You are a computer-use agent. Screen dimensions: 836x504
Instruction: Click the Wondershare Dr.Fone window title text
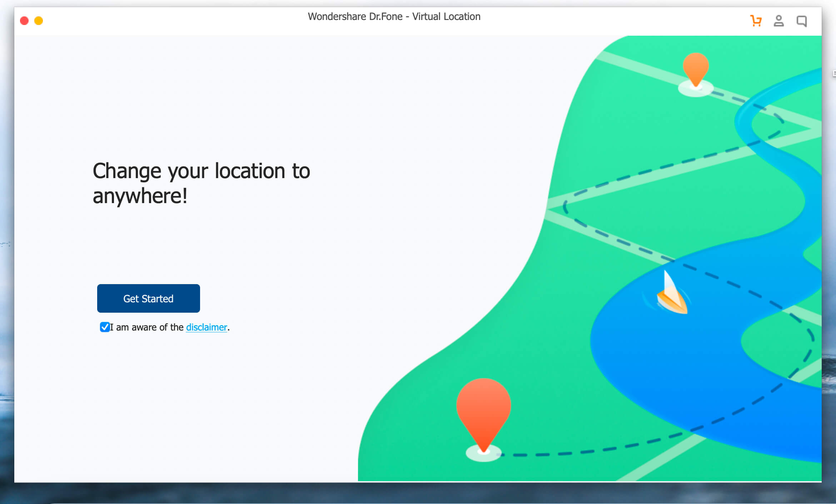(394, 16)
